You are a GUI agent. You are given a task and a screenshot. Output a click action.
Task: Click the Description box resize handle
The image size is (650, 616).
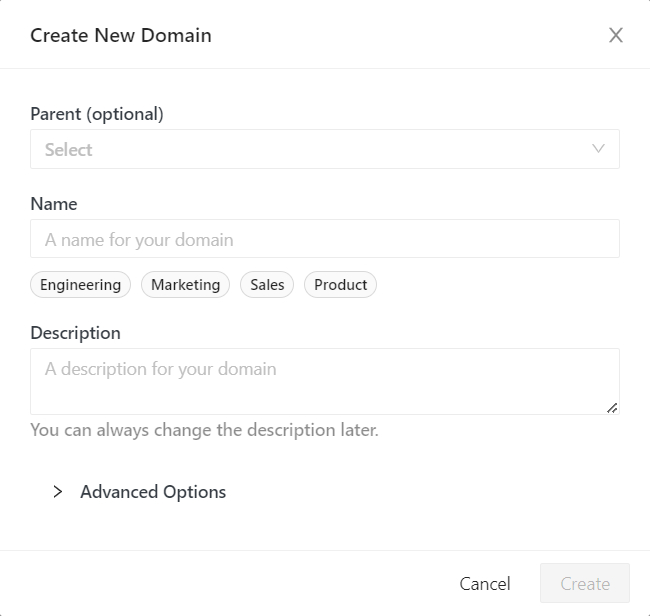coord(612,407)
